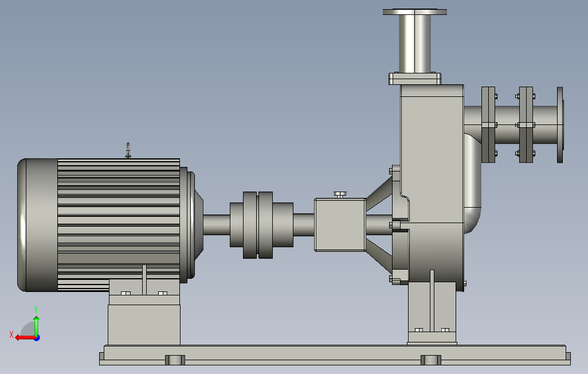The height and width of the screenshot is (374, 588).
Task: Select the vertical discharge pipe
Action: [x=414, y=44]
